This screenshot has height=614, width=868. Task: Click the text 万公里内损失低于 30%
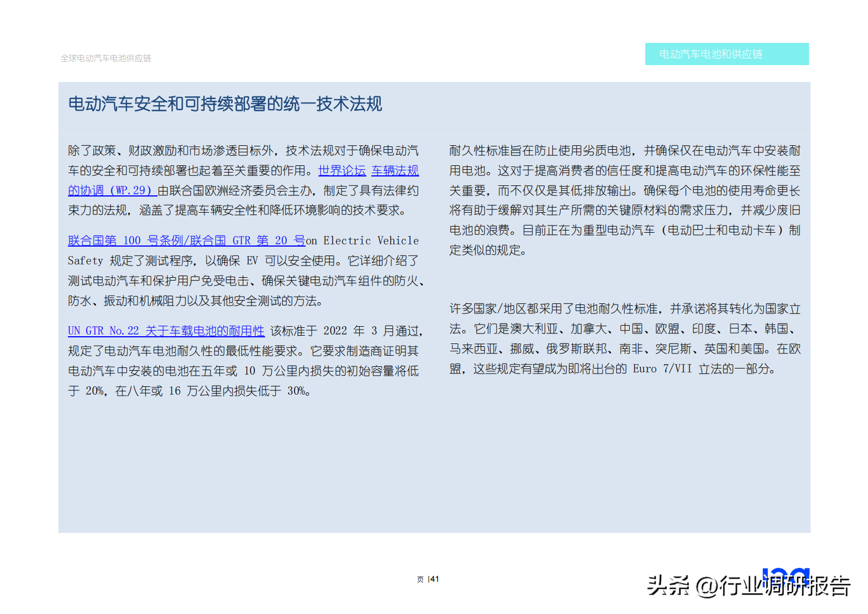(x=249, y=391)
